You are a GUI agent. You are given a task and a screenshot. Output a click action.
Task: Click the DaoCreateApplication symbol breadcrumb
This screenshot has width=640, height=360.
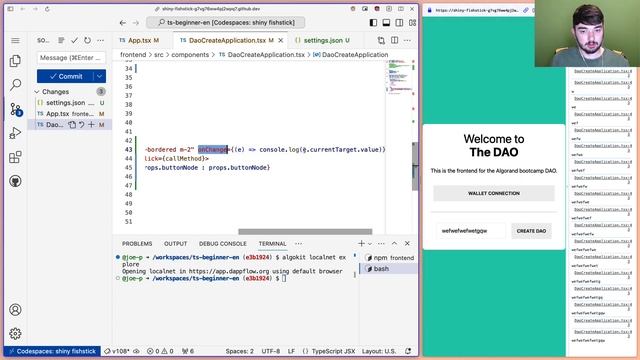(x=351, y=55)
